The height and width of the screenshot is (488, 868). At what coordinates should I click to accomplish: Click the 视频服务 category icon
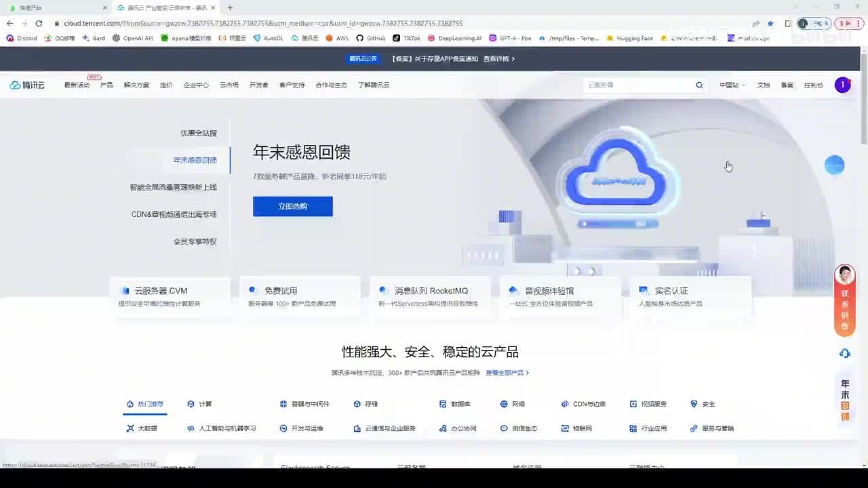tap(633, 404)
